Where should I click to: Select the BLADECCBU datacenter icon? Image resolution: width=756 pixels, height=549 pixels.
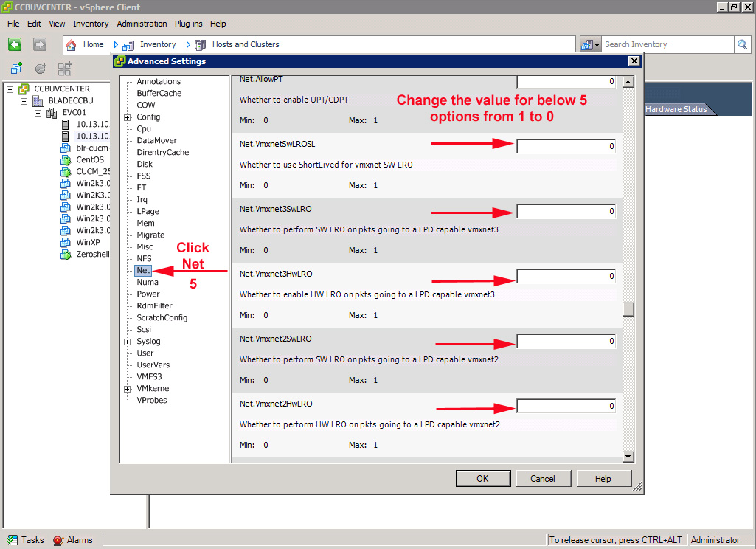click(x=38, y=101)
